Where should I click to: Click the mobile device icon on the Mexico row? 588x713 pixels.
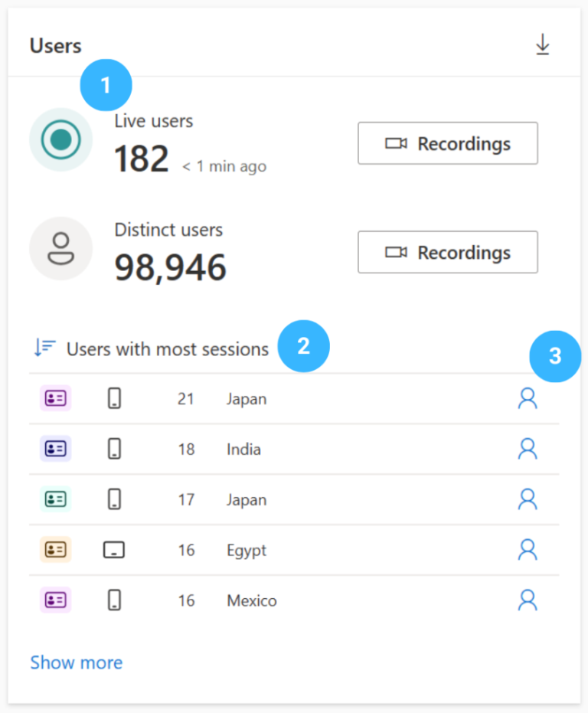114,600
